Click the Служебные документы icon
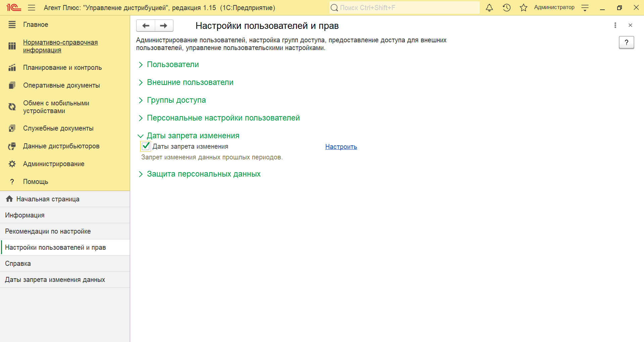 click(x=12, y=128)
